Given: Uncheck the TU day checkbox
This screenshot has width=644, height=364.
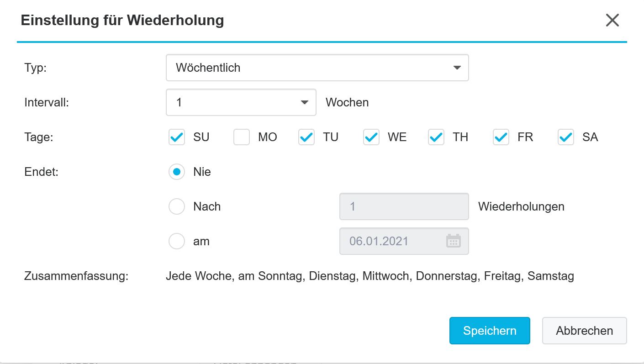Looking at the screenshot, I should point(306,137).
